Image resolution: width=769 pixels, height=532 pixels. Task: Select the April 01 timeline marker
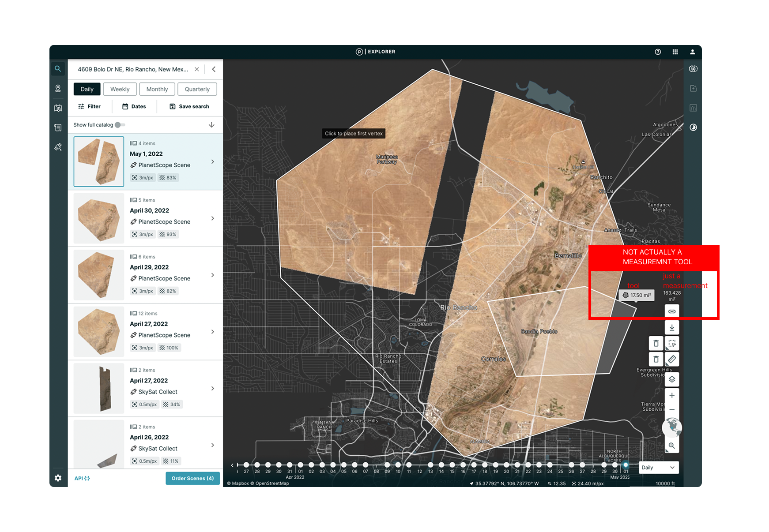(301, 465)
